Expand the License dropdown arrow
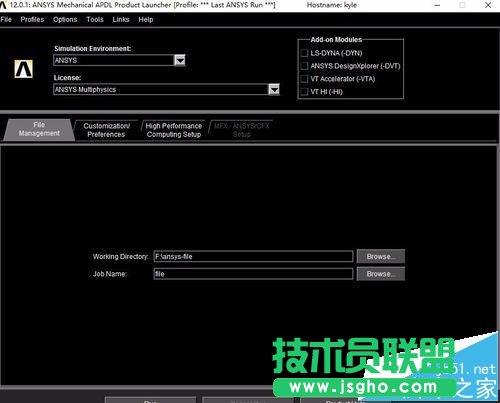 274,89
